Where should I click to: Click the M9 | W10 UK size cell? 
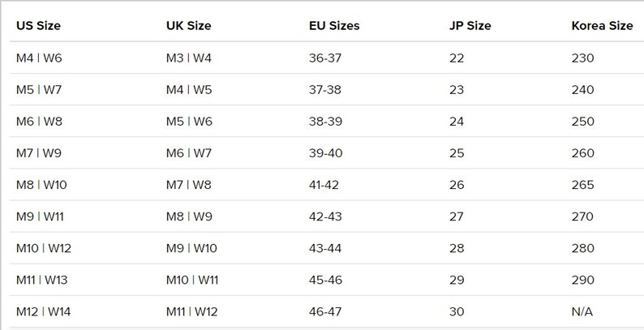click(191, 248)
